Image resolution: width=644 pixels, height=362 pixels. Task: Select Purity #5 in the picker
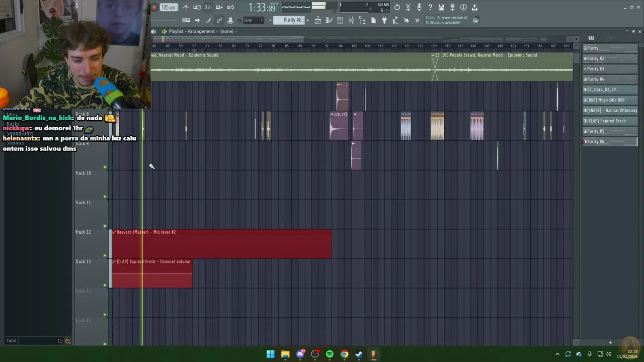[610, 131]
